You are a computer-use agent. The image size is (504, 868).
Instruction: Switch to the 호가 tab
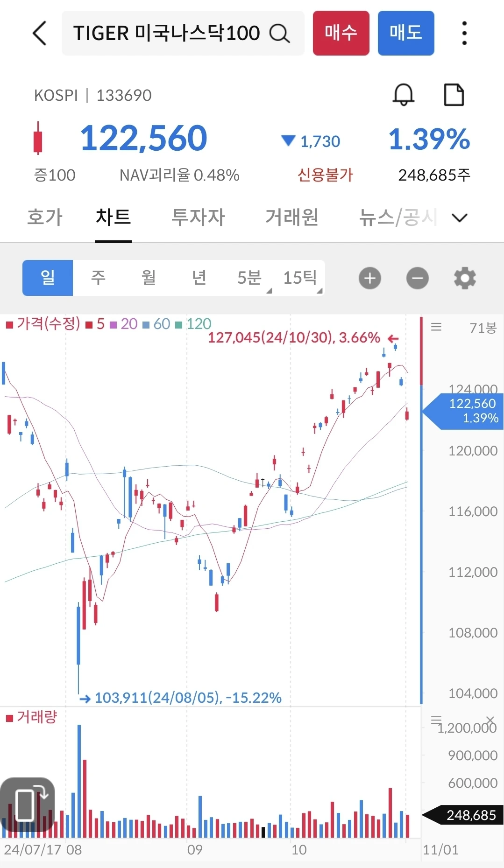(x=45, y=217)
